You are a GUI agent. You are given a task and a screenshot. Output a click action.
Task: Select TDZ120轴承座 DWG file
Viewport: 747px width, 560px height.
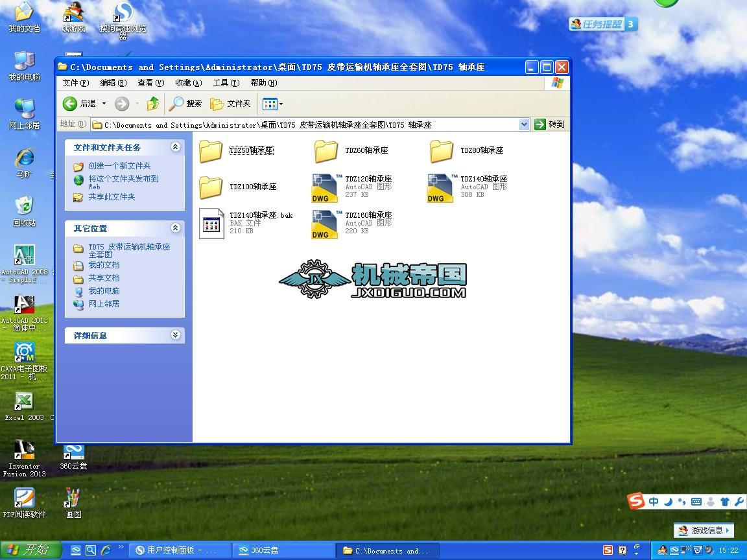tap(352, 187)
